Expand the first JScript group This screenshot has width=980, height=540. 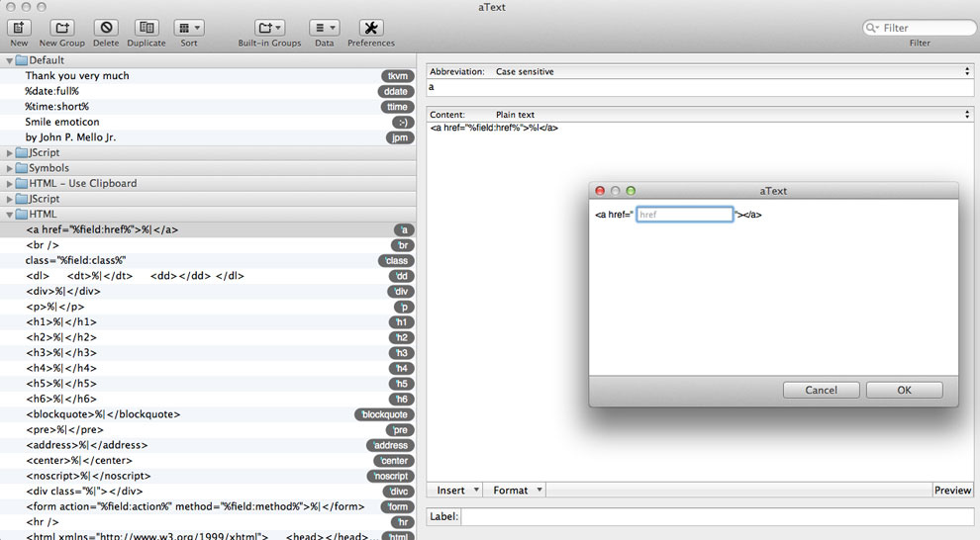pos(9,153)
